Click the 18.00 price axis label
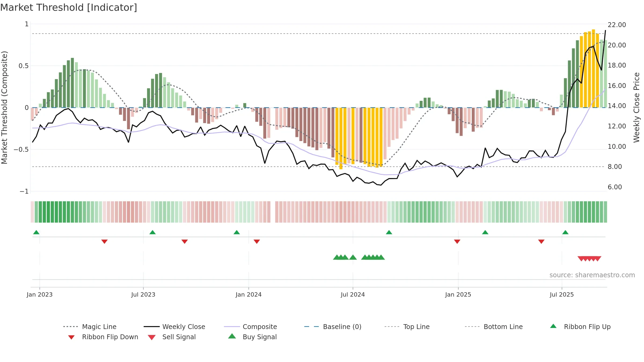 617,65
